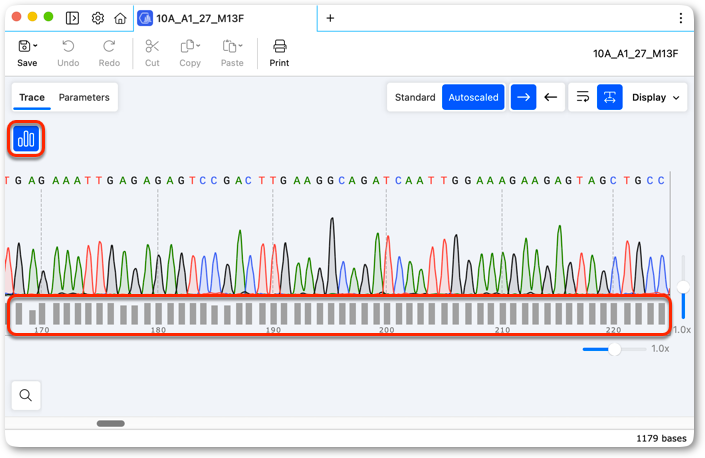Toggle the fit-width trace icon
Screen dimensions: 705x458
[x=610, y=97]
